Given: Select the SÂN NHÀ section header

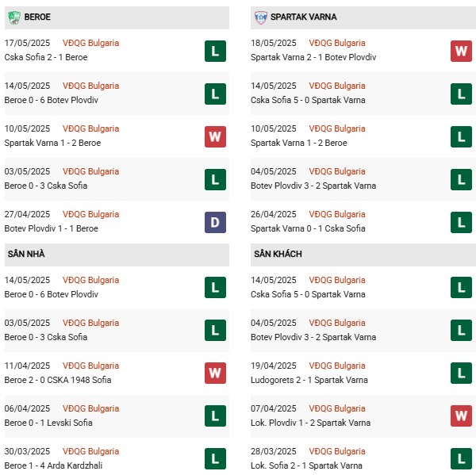Looking at the screenshot, I should click(x=117, y=254).
